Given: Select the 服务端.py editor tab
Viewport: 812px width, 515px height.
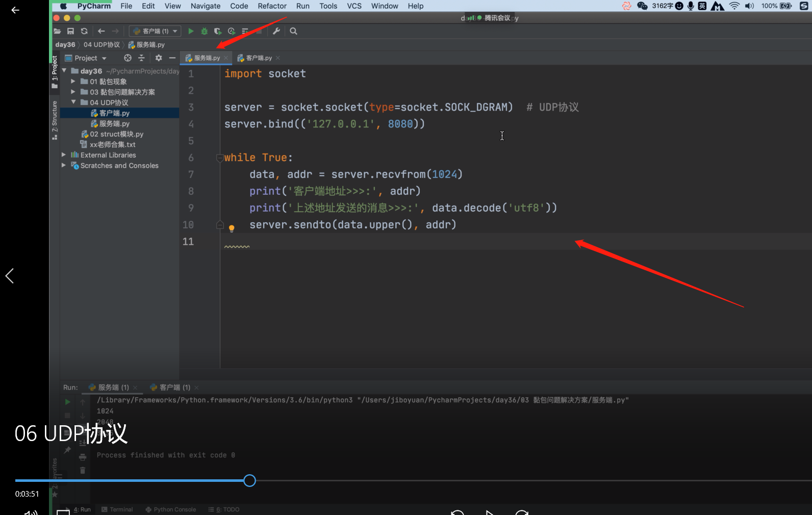Looking at the screenshot, I should [x=207, y=58].
